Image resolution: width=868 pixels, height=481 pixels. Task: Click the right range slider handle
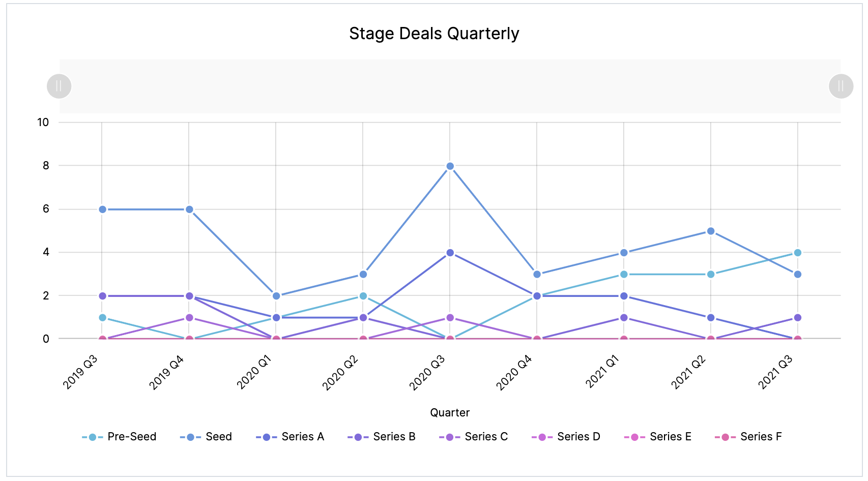point(841,86)
